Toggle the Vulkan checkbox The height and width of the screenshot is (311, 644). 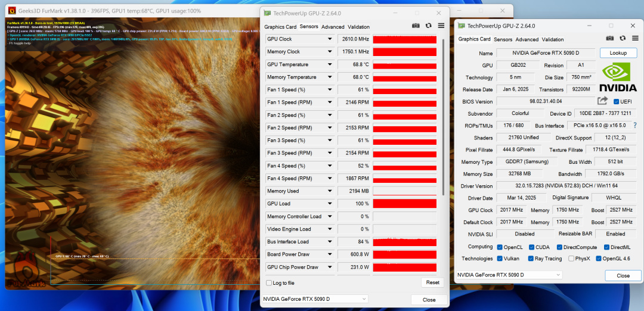(500, 259)
